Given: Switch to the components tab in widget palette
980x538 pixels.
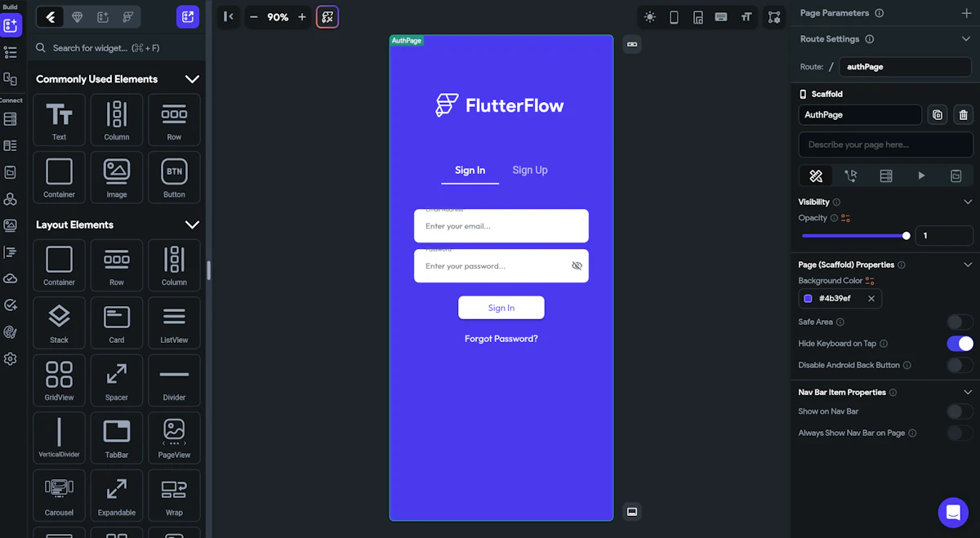Looking at the screenshot, I should tap(102, 17).
